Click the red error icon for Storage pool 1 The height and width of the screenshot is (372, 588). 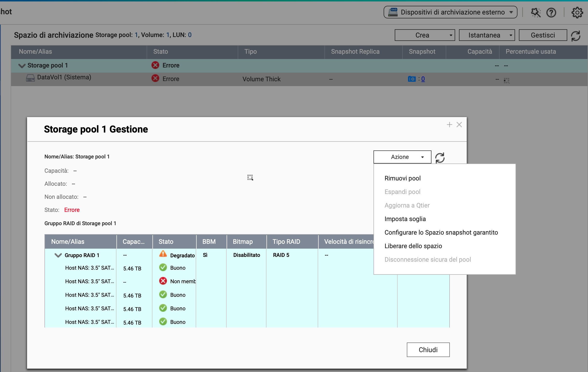pos(155,65)
